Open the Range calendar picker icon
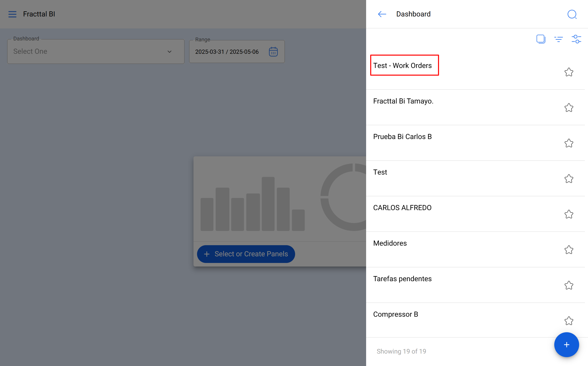 pyautogui.click(x=273, y=52)
